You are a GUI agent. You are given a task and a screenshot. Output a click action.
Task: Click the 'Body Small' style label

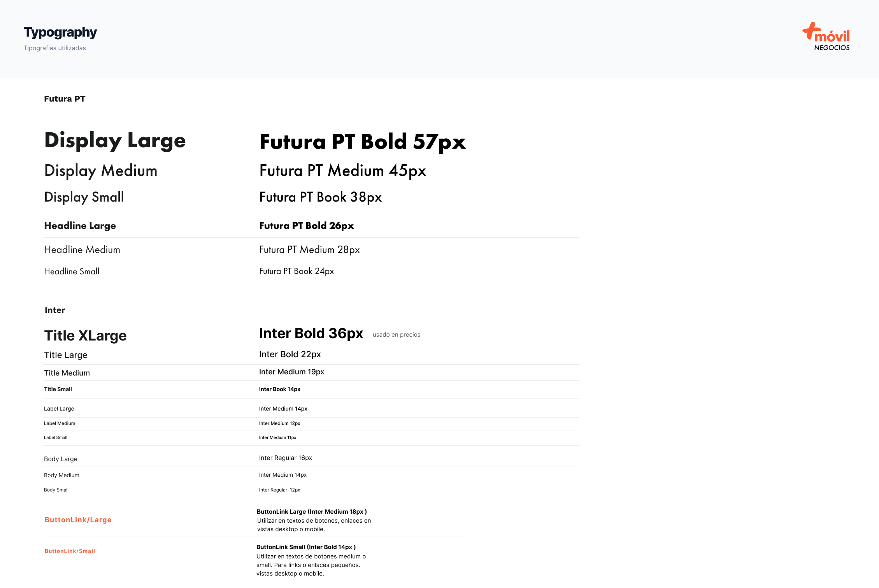tap(56, 490)
